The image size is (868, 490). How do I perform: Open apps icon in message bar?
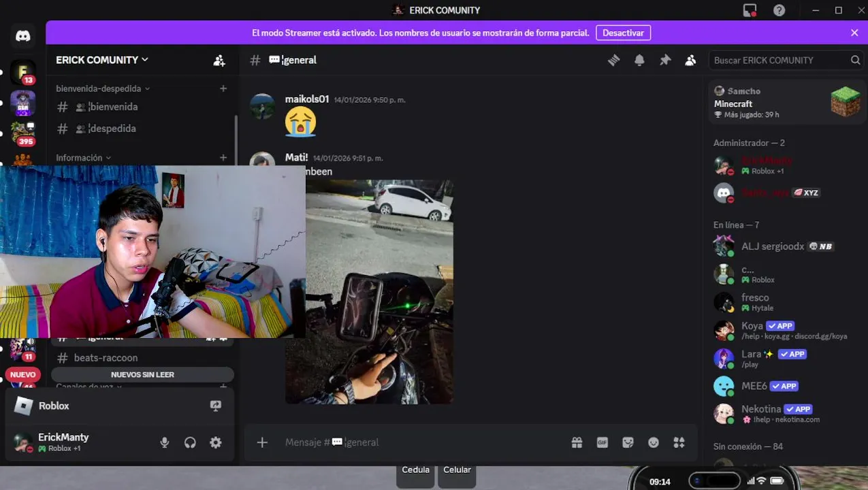coord(679,442)
